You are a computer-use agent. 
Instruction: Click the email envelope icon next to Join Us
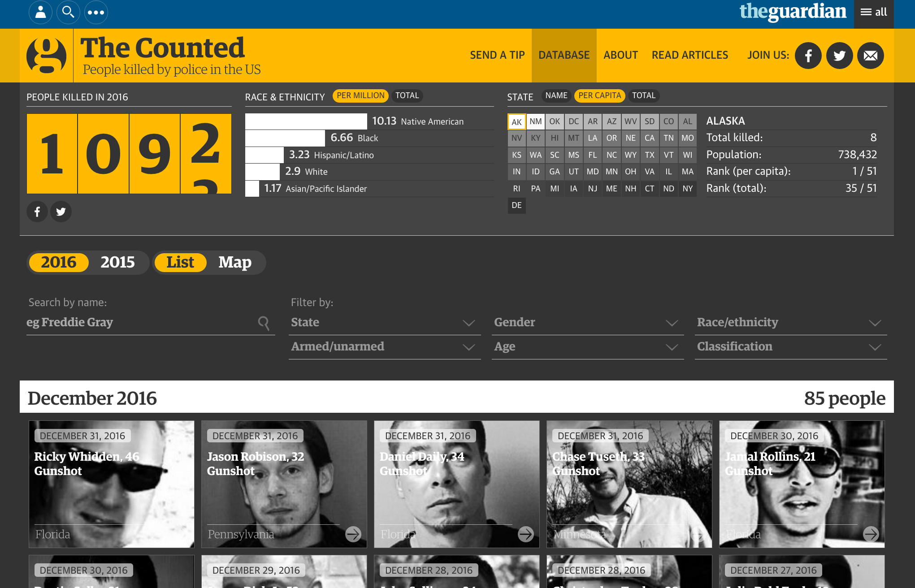tap(870, 56)
